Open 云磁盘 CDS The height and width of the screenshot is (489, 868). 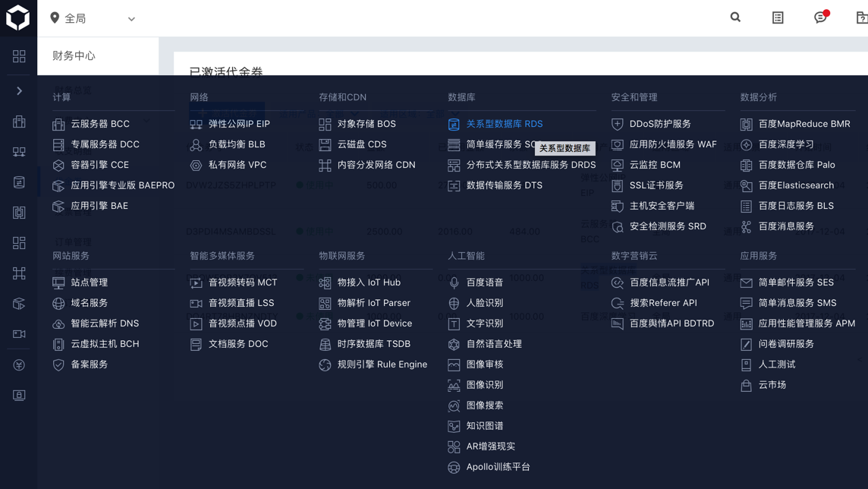click(361, 144)
